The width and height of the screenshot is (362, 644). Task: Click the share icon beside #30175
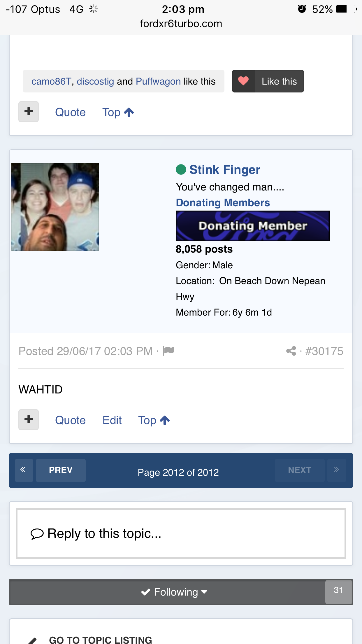click(291, 351)
